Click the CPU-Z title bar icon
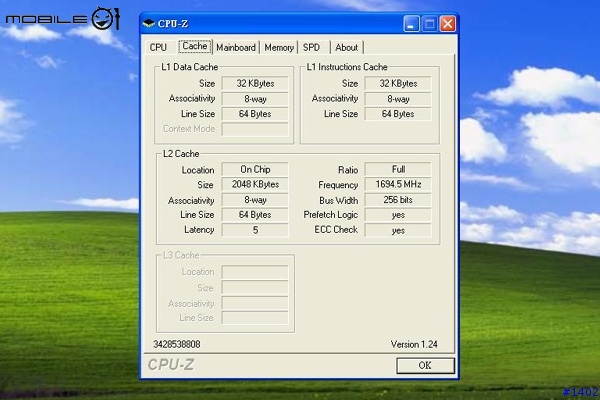Image resolution: width=600 pixels, height=400 pixels. coord(148,24)
